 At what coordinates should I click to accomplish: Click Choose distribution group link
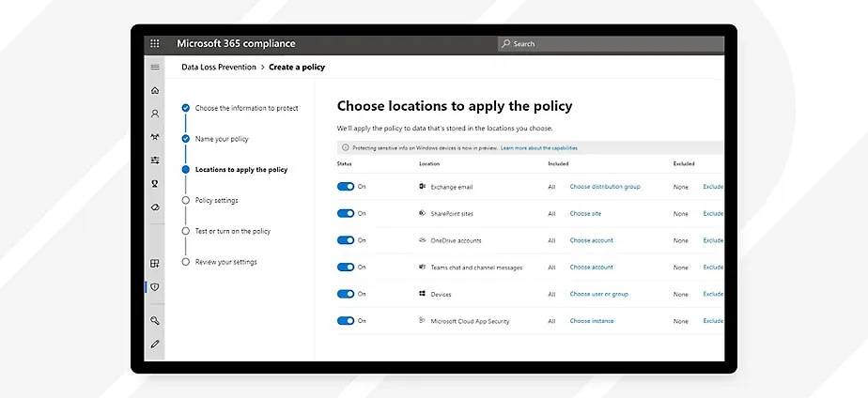(605, 187)
